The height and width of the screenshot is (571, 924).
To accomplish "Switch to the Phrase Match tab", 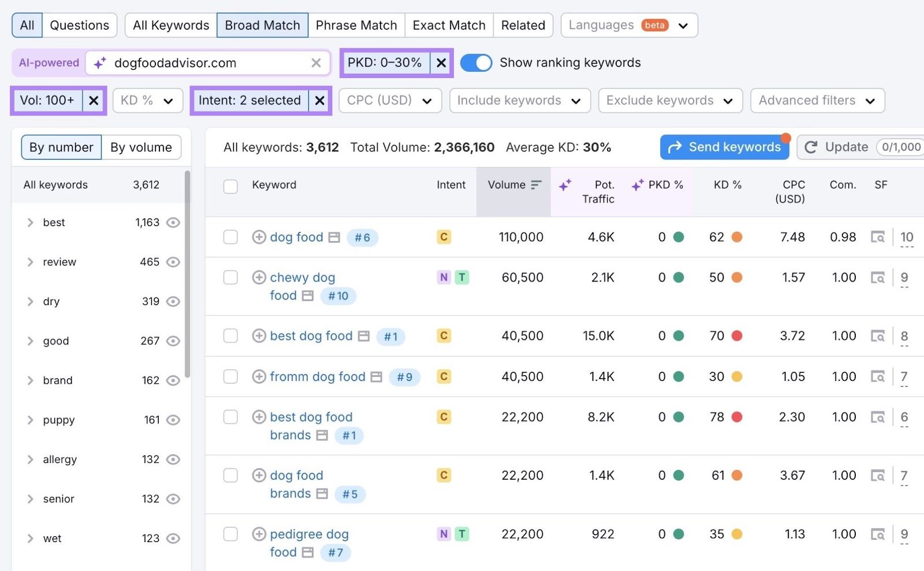I will [x=356, y=25].
